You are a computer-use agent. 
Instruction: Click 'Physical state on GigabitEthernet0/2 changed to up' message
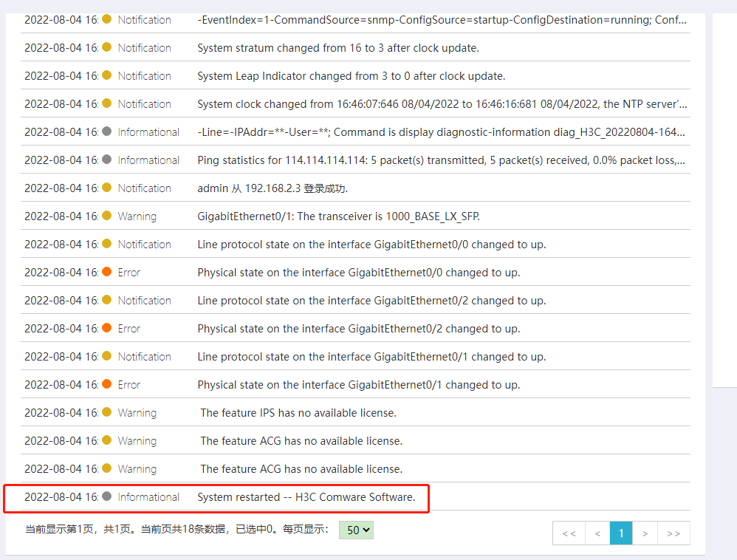(359, 329)
